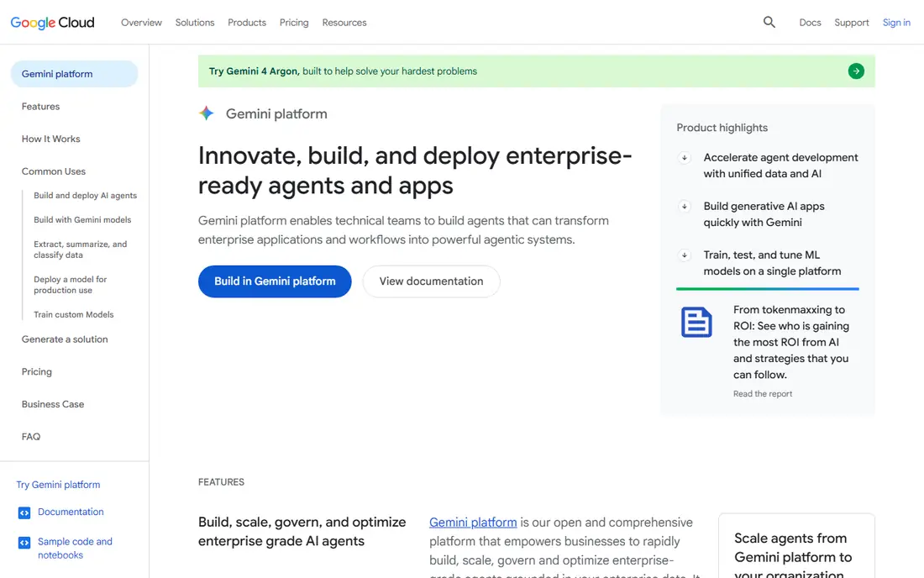Image resolution: width=924 pixels, height=578 pixels.
Task: Click 'Accelerate agent development with unified data' text
Action: tap(780, 166)
